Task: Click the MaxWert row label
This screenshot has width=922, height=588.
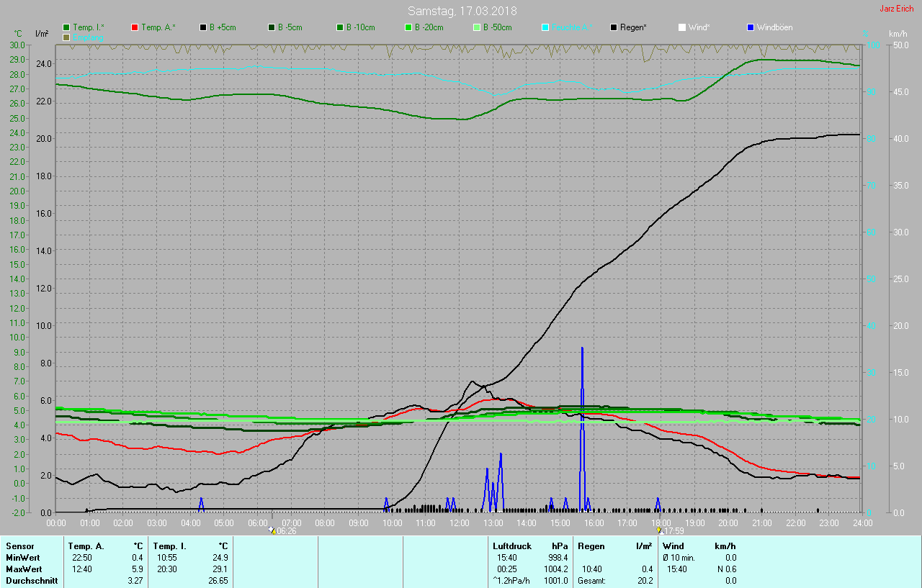Action: pyautogui.click(x=24, y=569)
